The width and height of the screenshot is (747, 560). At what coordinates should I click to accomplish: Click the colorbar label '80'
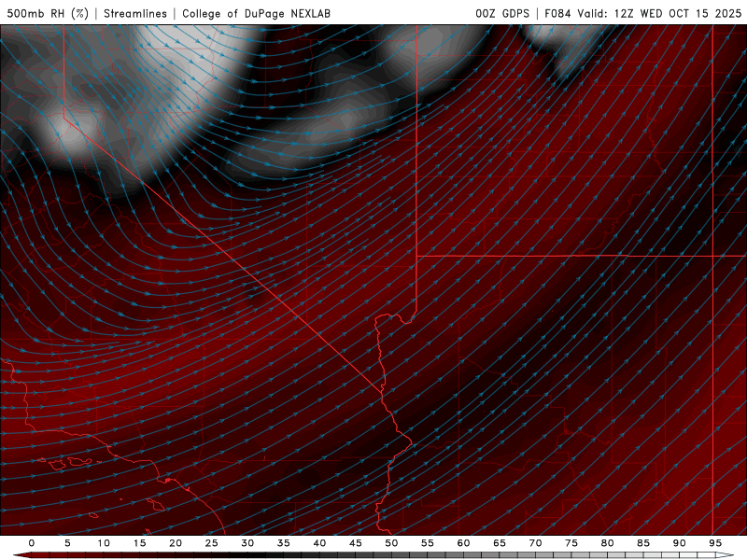pos(607,543)
